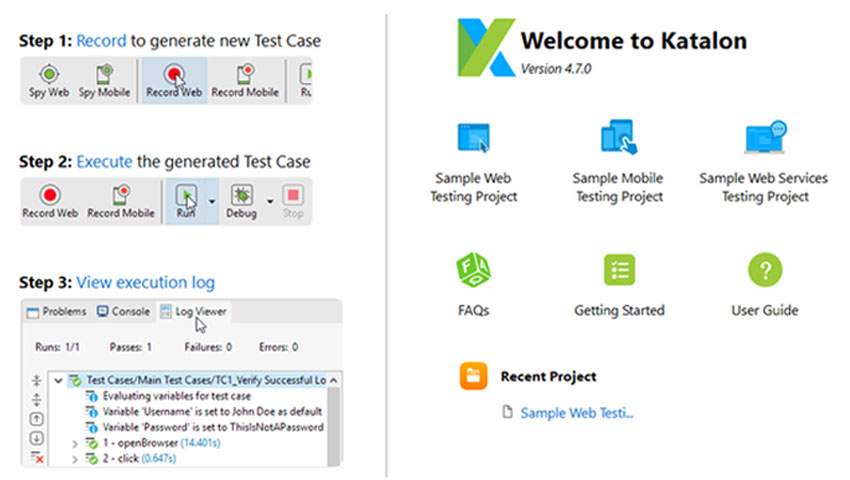The image size is (850, 480).
Task: Click the red X icon beside the log tree
Action: (x=37, y=457)
